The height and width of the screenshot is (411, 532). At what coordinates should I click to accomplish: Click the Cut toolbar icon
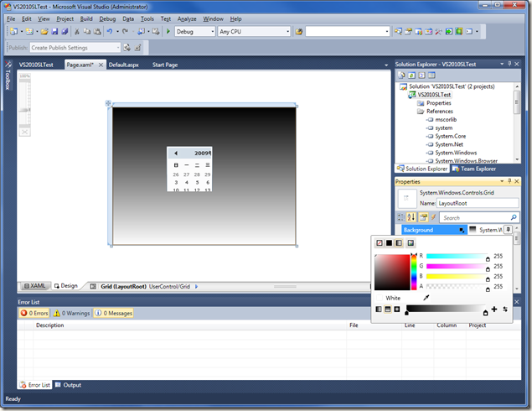(77, 32)
